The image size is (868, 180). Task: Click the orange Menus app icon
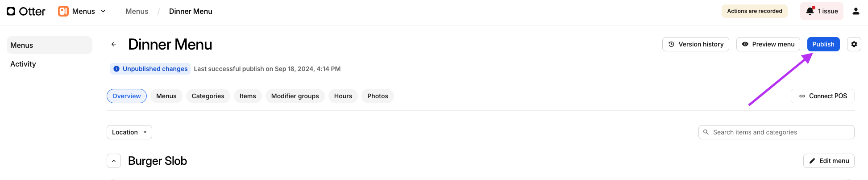tap(63, 11)
